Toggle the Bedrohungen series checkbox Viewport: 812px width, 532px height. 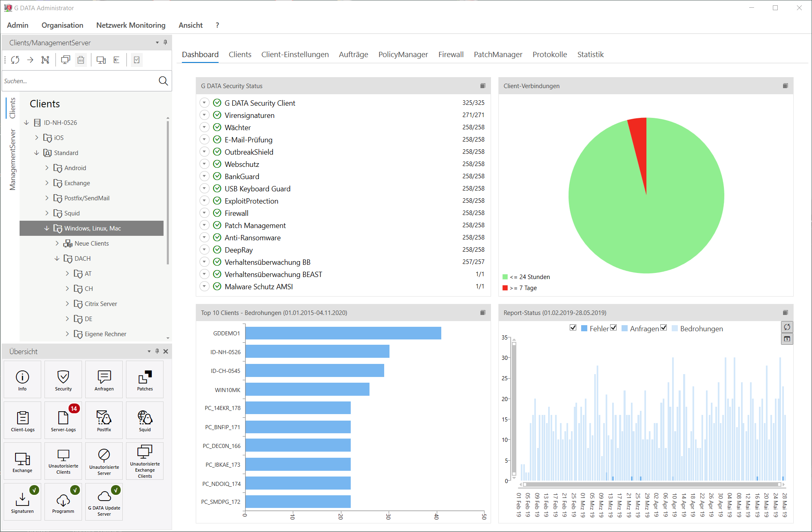pyautogui.click(x=664, y=328)
